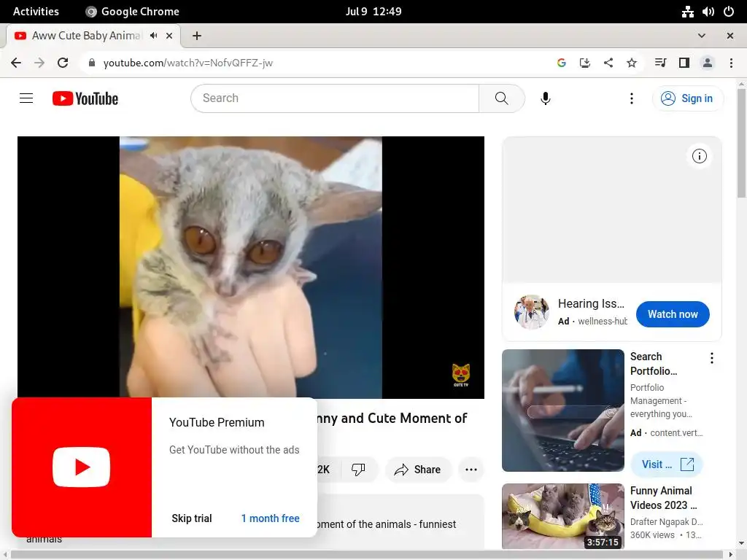Open system power menu icon

point(729,12)
